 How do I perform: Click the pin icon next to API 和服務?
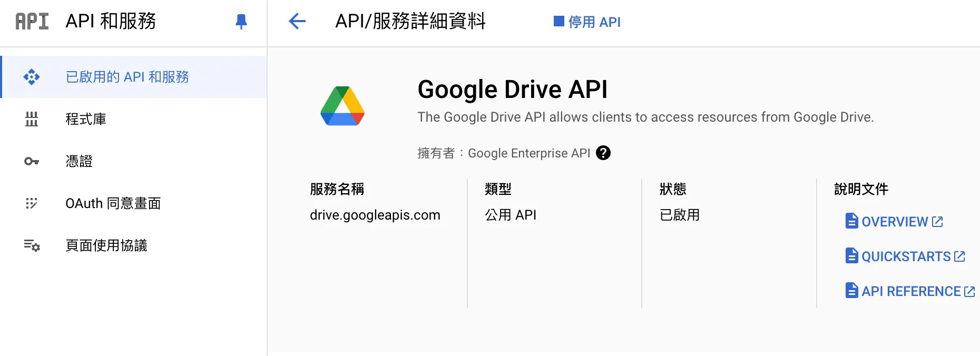tap(241, 22)
